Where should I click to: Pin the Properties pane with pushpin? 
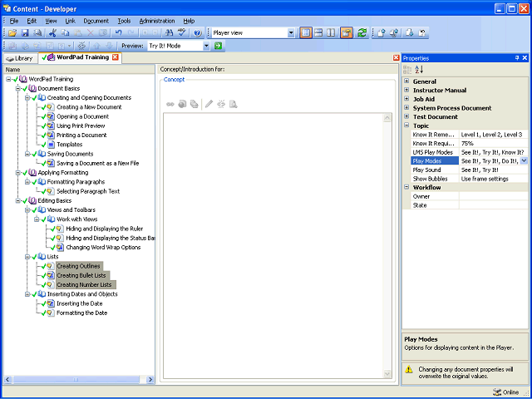tap(517, 58)
